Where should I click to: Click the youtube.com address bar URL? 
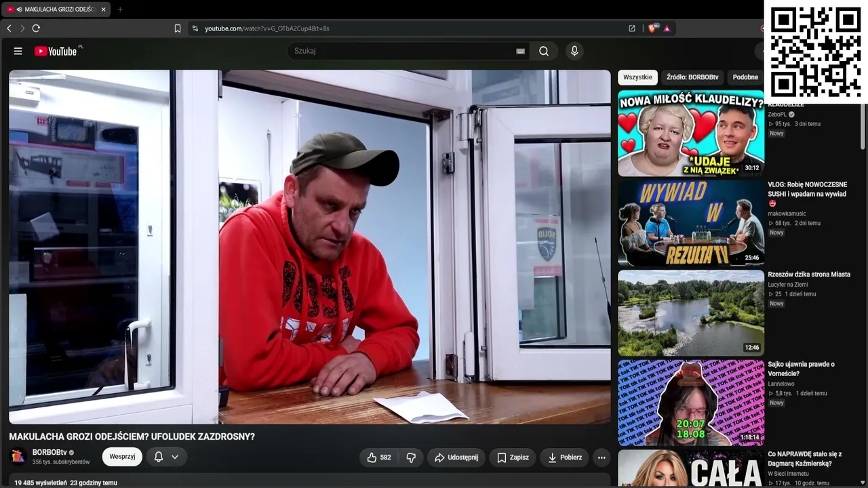tap(267, 28)
